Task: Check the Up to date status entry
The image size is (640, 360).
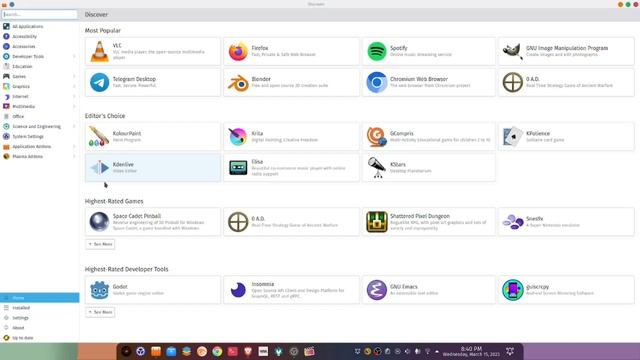Action: pos(40,338)
